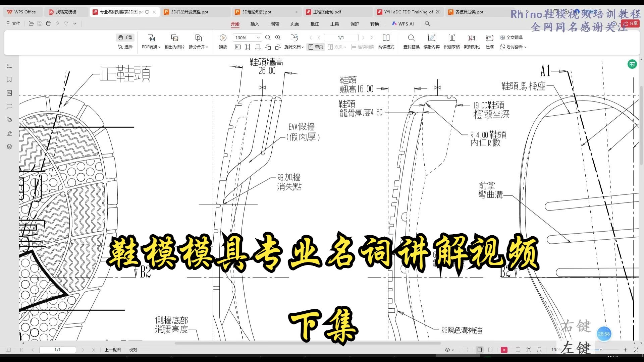644x362 pixels.
Task: Click the 识别表格 table recognition icon
Action: [x=451, y=42]
